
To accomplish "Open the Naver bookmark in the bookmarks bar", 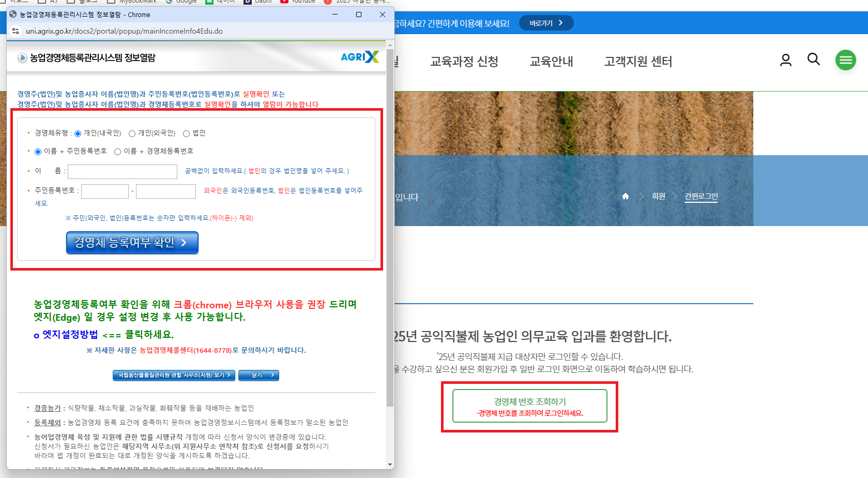I will (219, 2).
